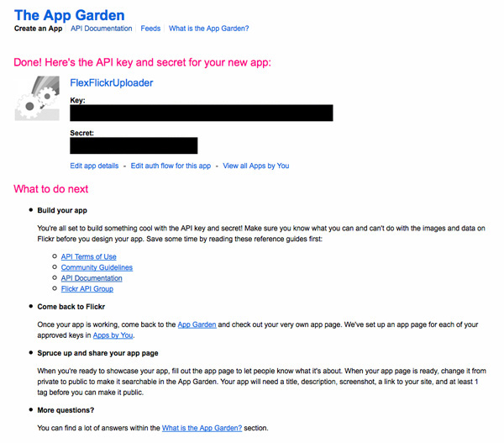Click the More questions? heading

click(66, 410)
